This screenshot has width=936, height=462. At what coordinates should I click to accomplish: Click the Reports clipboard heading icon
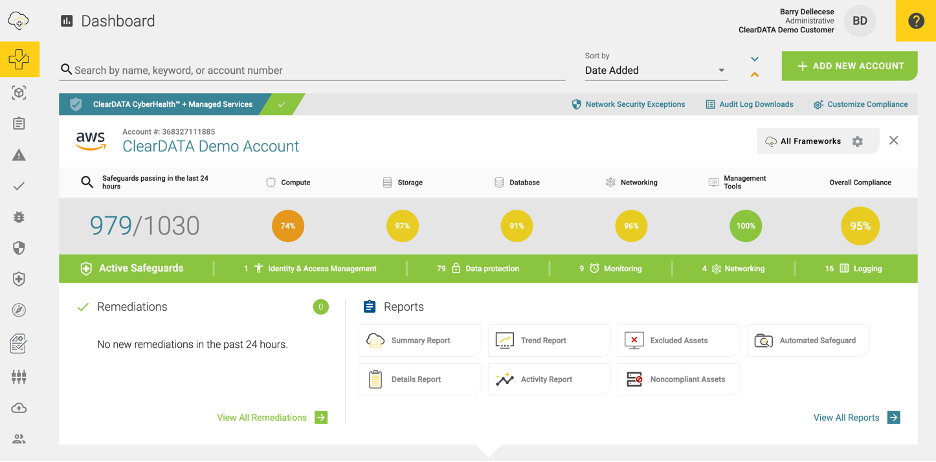[x=370, y=307]
